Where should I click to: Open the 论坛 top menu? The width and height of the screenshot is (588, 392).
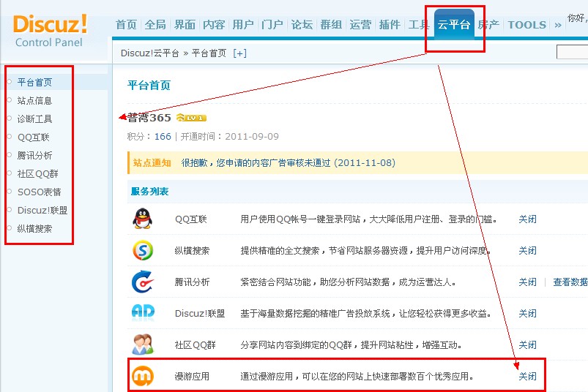[x=302, y=25]
